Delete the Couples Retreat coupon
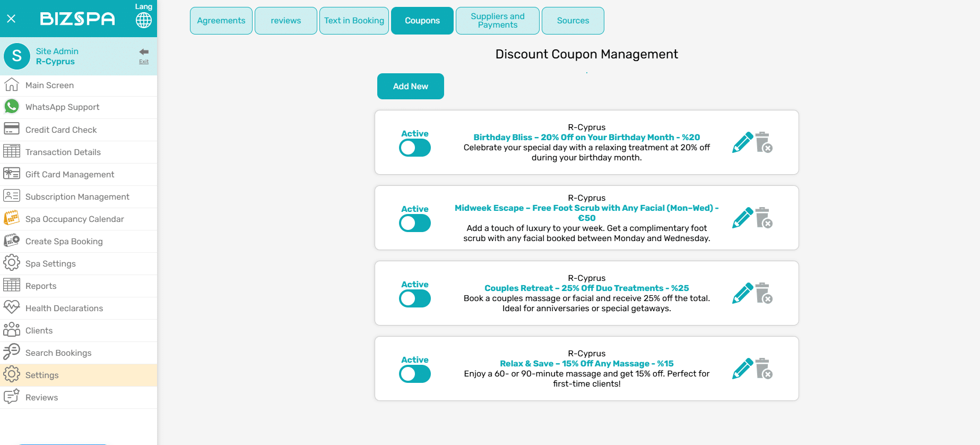 pos(764,293)
